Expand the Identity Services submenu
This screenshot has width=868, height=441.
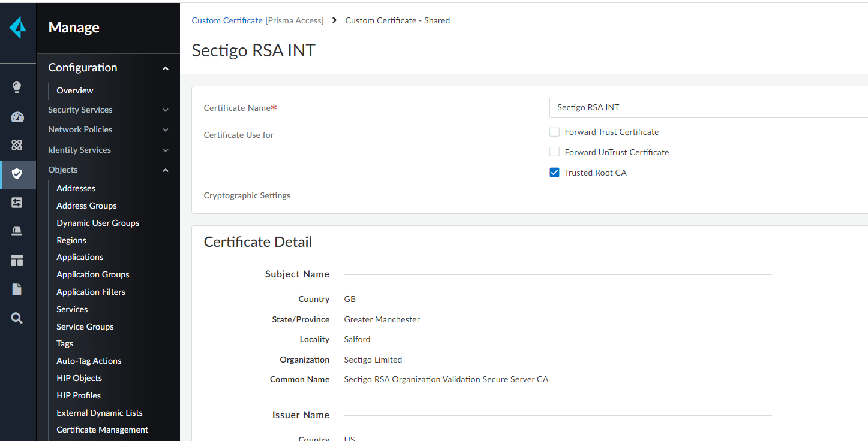pyautogui.click(x=166, y=150)
